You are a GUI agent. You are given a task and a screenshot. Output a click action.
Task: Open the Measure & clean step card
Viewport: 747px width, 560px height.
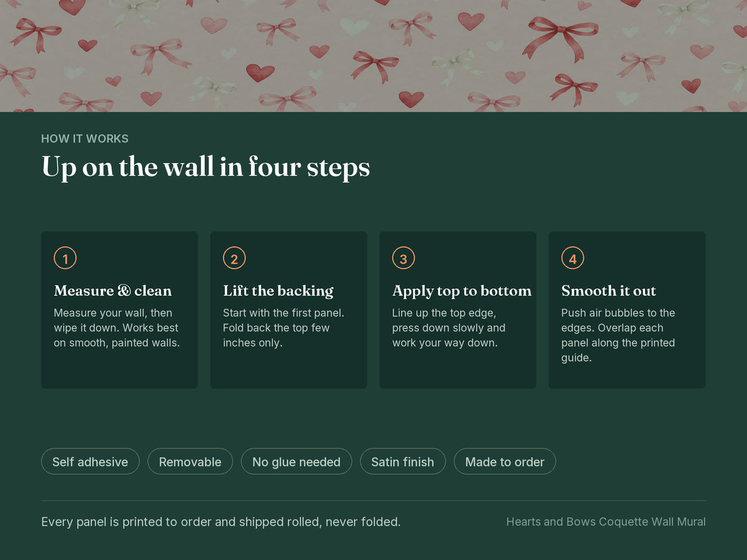(x=120, y=310)
